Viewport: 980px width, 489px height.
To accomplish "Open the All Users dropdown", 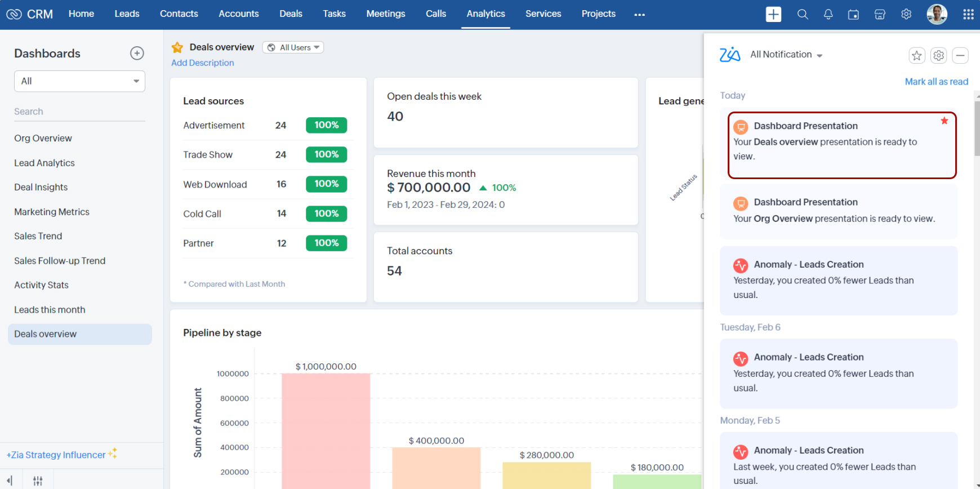I will click(293, 47).
